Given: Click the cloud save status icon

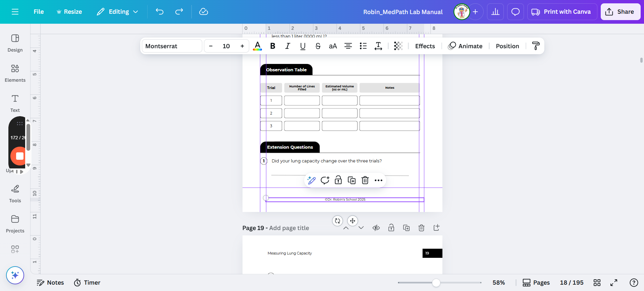Looking at the screenshot, I should click(x=204, y=12).
